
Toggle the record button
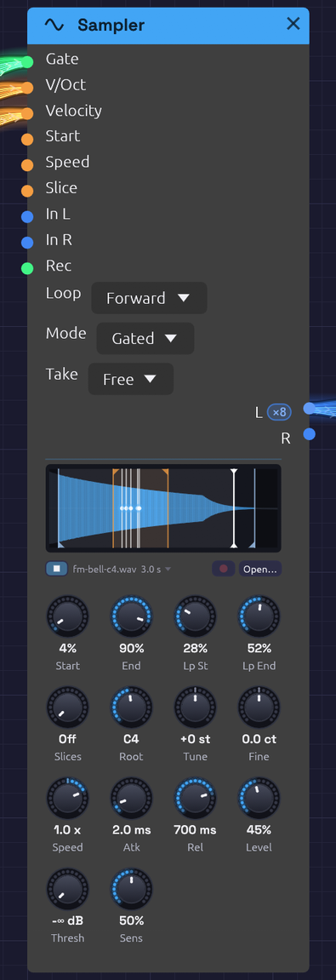click(x=223, y=569)
